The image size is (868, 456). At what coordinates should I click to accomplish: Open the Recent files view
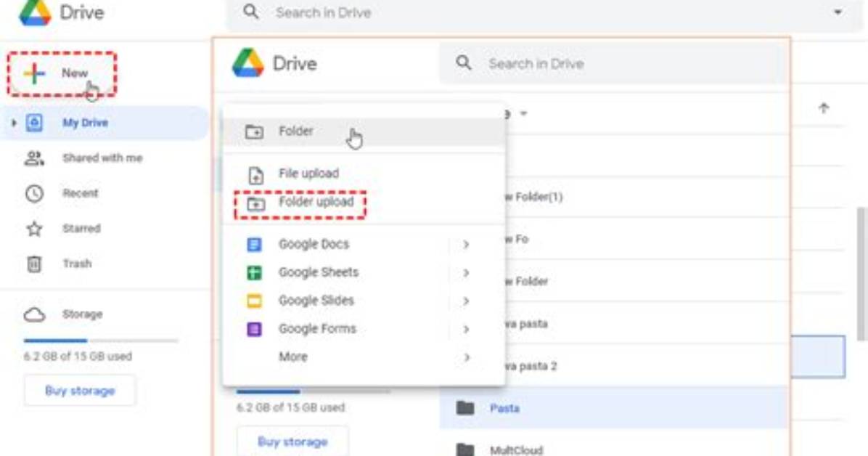(x=81, y=193)
